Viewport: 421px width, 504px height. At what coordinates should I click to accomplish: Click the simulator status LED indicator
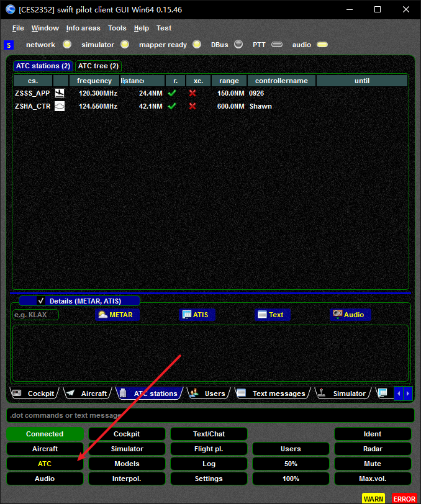pyautogui.click(x=125, y=44)
